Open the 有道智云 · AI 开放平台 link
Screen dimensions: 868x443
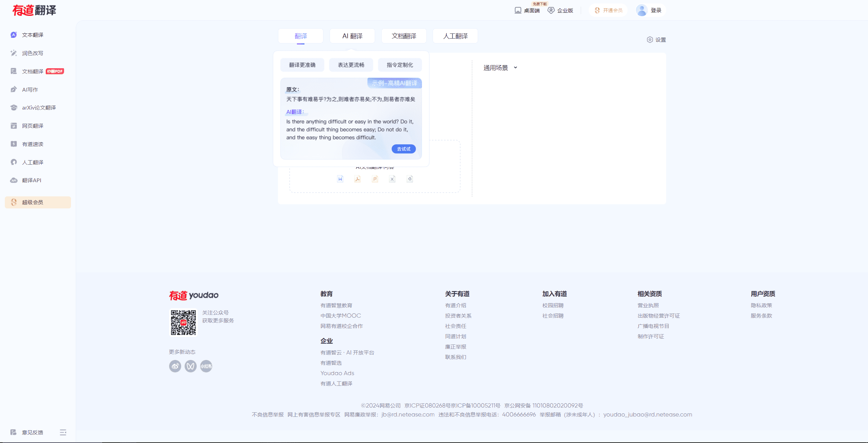click(347, 352)
